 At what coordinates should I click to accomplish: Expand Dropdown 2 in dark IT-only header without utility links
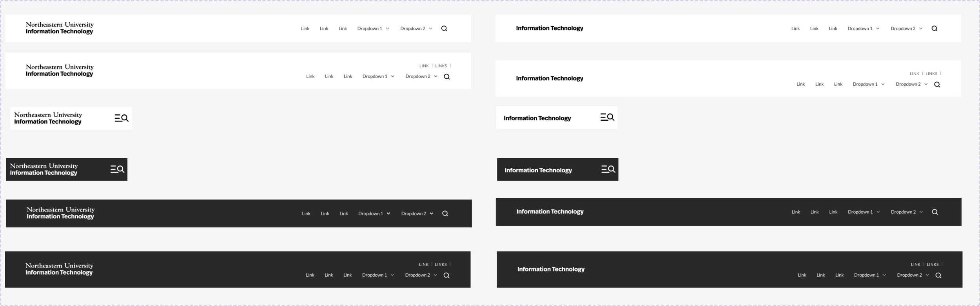point(907,212)
